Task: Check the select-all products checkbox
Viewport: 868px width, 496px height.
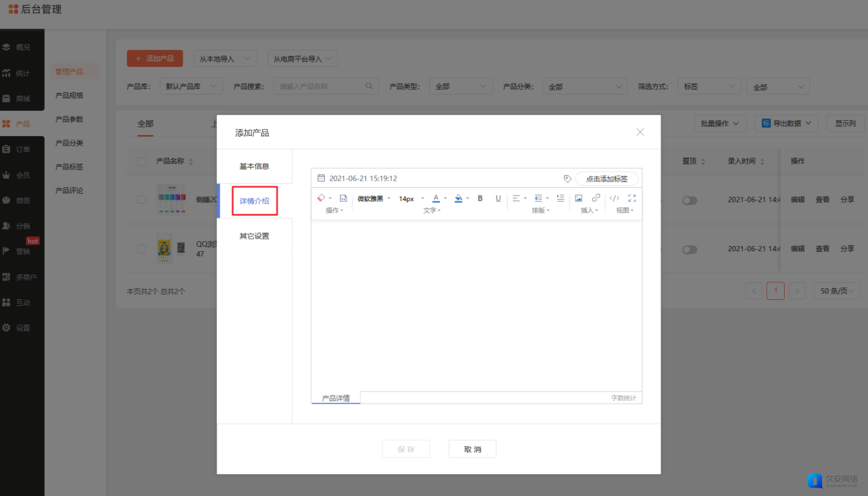Action: [142, 161]
